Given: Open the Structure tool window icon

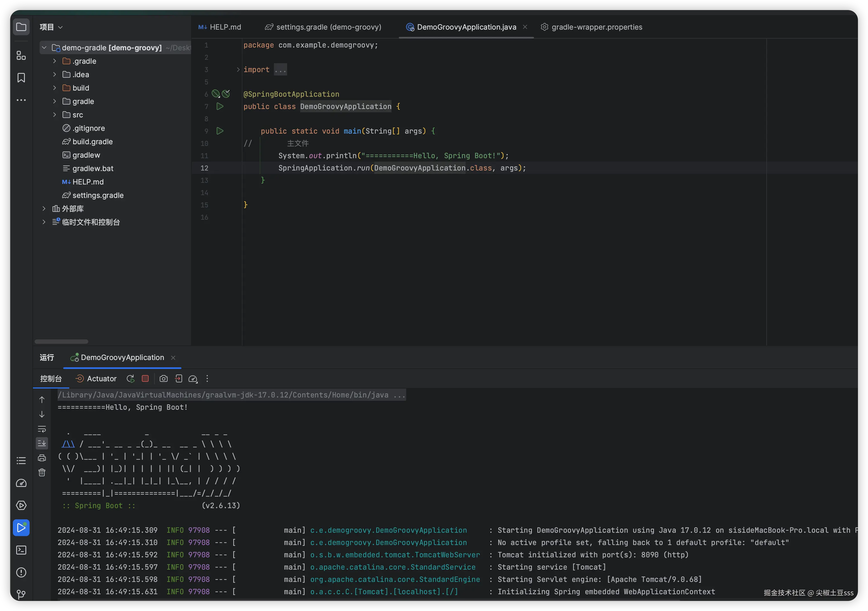Looking at the screenshot, I should 21,56.
